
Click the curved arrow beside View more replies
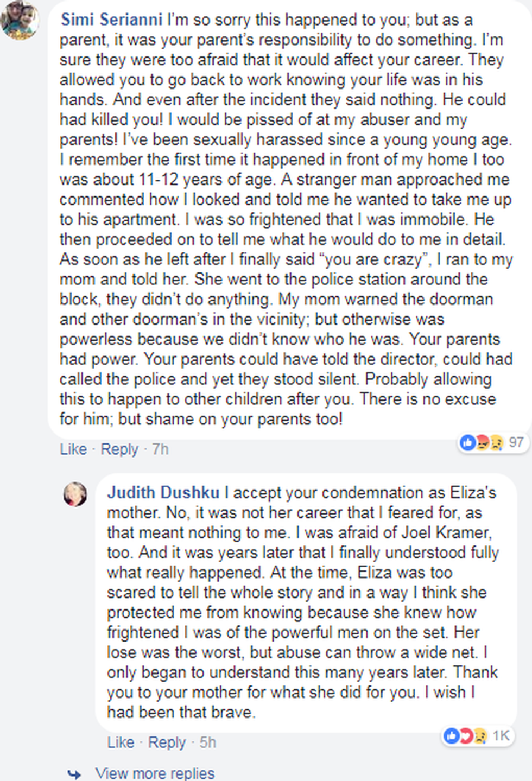(75, 774)
